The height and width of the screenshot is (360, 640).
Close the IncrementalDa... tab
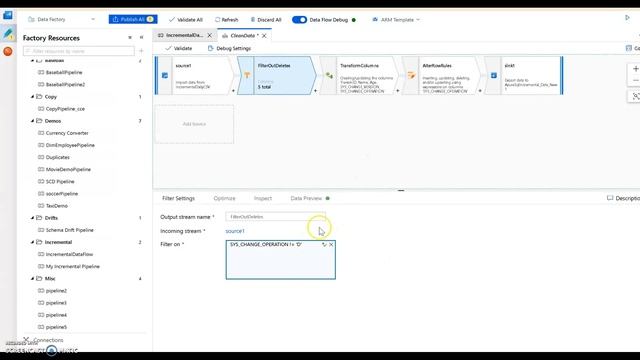(209, 36)
